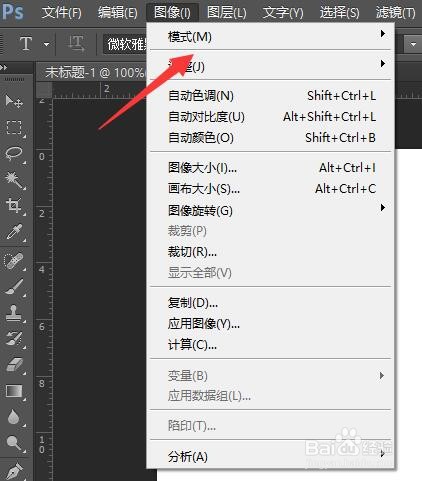Select the History Brush tool
The height and width of the screenshot is (481, 422).
14,339
